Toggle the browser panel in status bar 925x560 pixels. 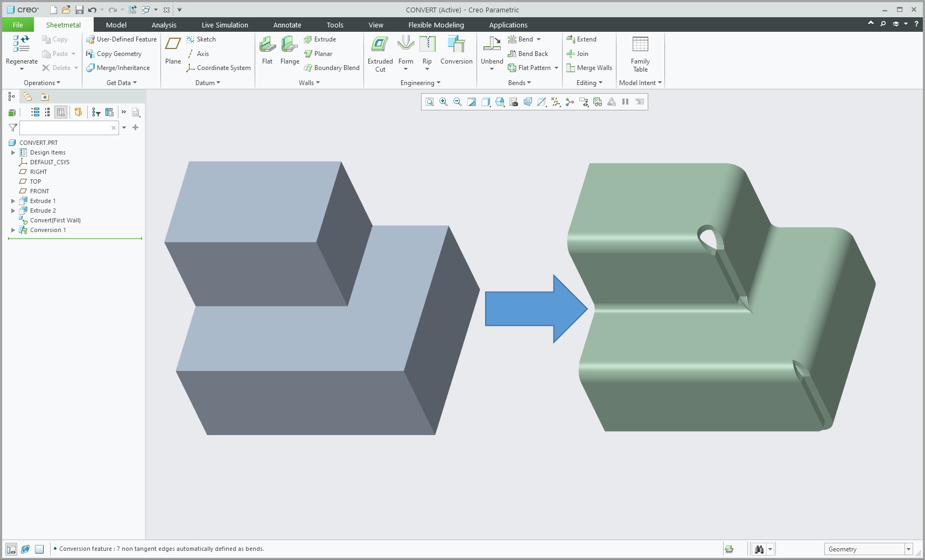coord(25,549)
